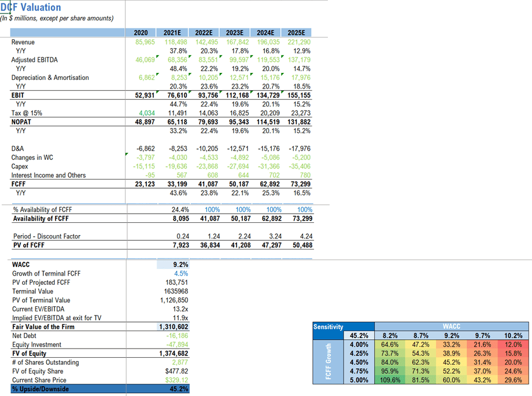This screenshot has width=532, height=396.
Task: Click the DCF Valuation title cell
Action: coord(31,7)
